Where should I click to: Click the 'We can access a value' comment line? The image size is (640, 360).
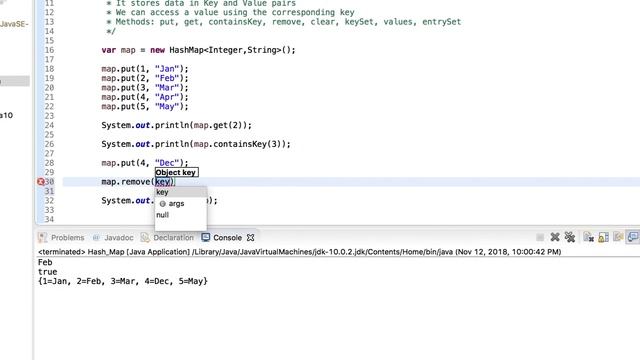230,12
